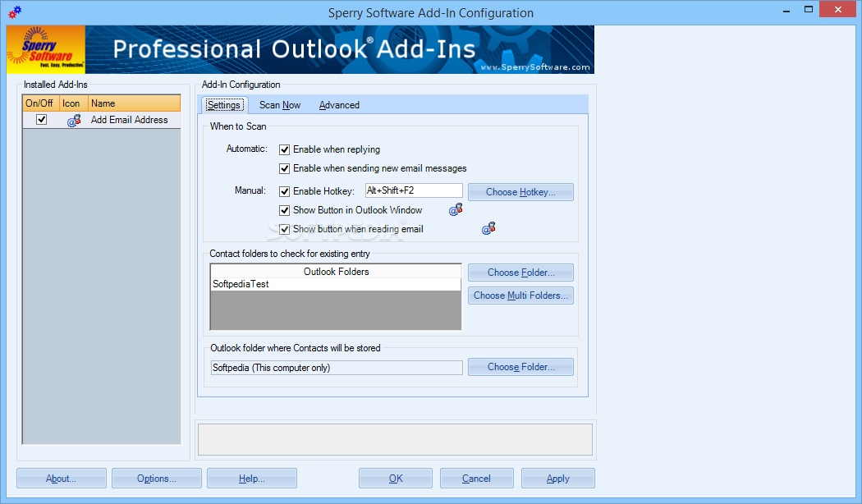
Task: Open the Advanced tab
Action: 339,105
